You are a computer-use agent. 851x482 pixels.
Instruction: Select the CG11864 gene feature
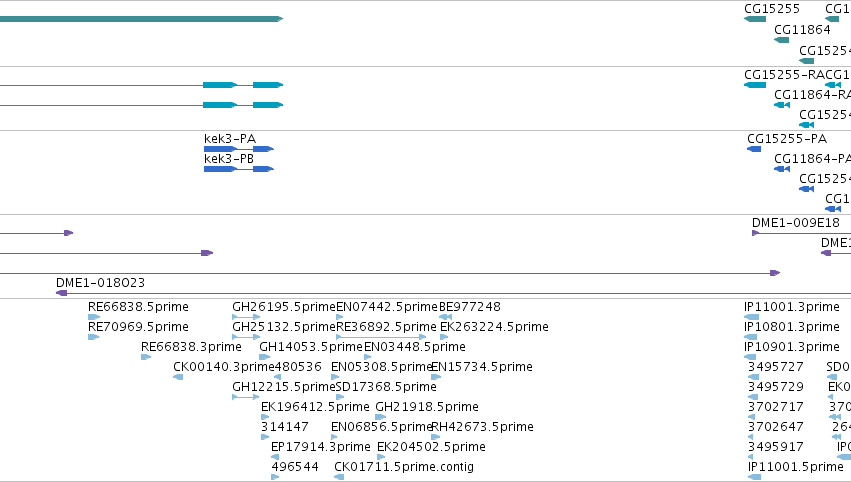pos(782,40)
